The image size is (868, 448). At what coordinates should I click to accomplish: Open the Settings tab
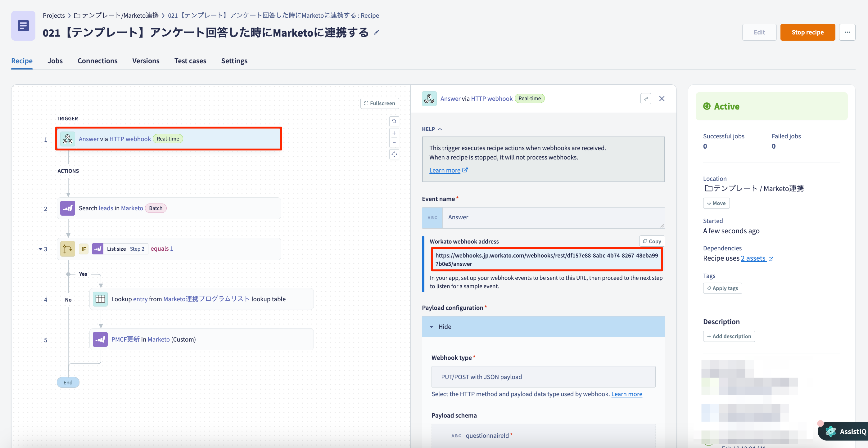tap(234, 60)
